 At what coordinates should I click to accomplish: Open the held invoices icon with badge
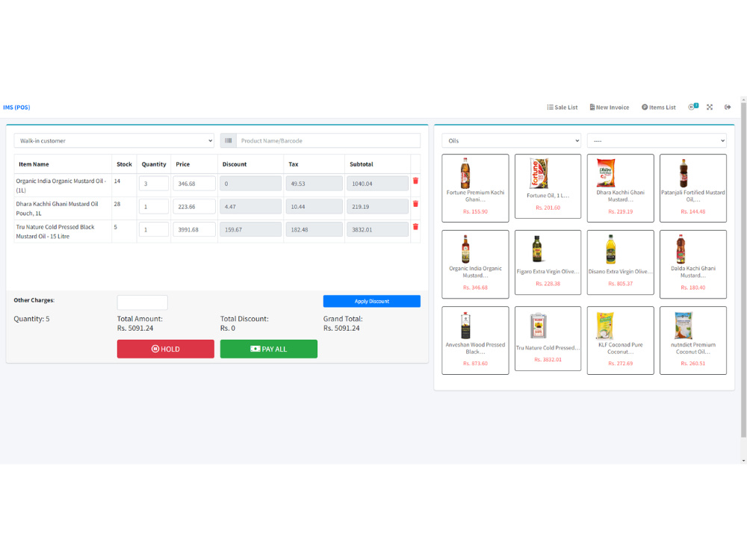(693, 107)
